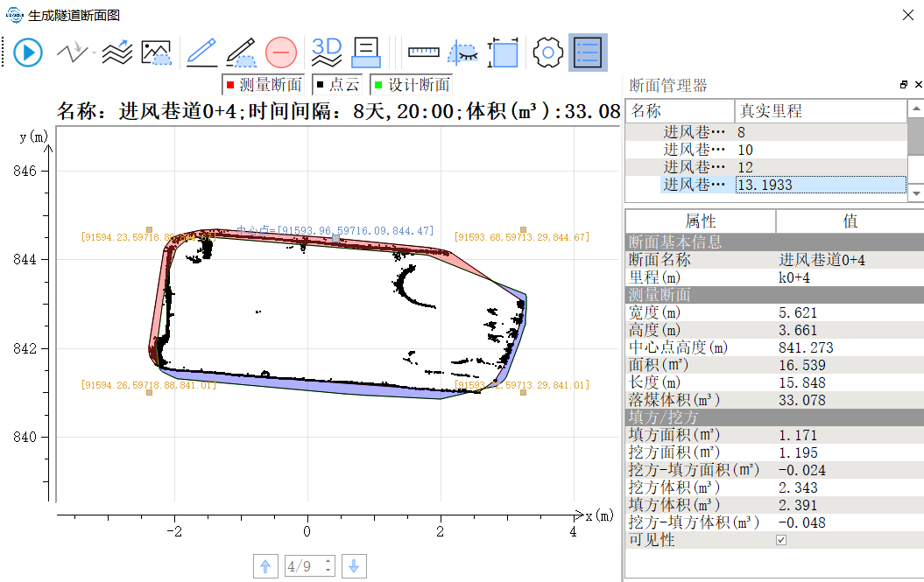Click the layered lines export icon
The height and width of the screenshot is (582, 924).
tap(117, 53)
